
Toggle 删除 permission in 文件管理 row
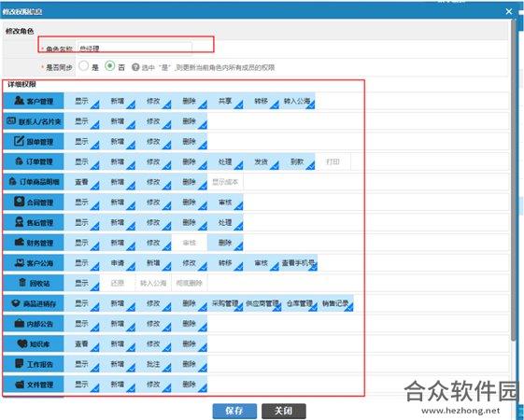[190, 385]
